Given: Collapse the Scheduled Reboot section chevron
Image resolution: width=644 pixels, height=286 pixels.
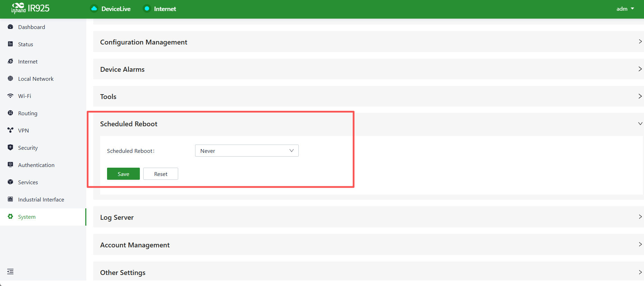Looking at the screenshot, I should tap(640, 124).
